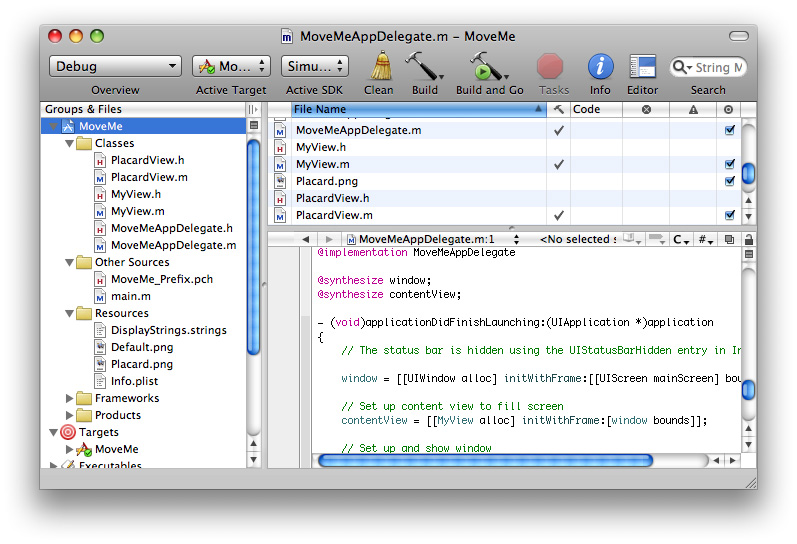The image size is (797, 544).
Task: Click the file list vertical scroll thumb
Action: pyautogui.click(x=748, y=173)
